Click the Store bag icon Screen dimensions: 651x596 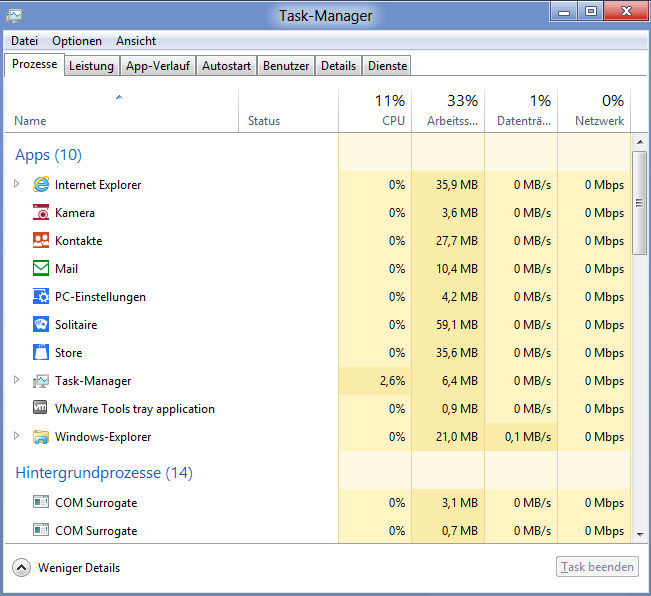(41, 352)
